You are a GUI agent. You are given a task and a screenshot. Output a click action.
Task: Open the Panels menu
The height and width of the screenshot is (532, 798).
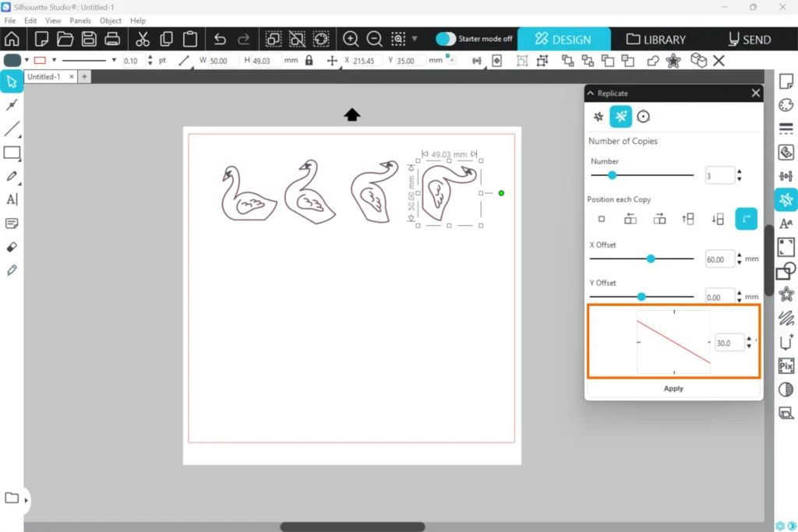(x=79, y=20)
